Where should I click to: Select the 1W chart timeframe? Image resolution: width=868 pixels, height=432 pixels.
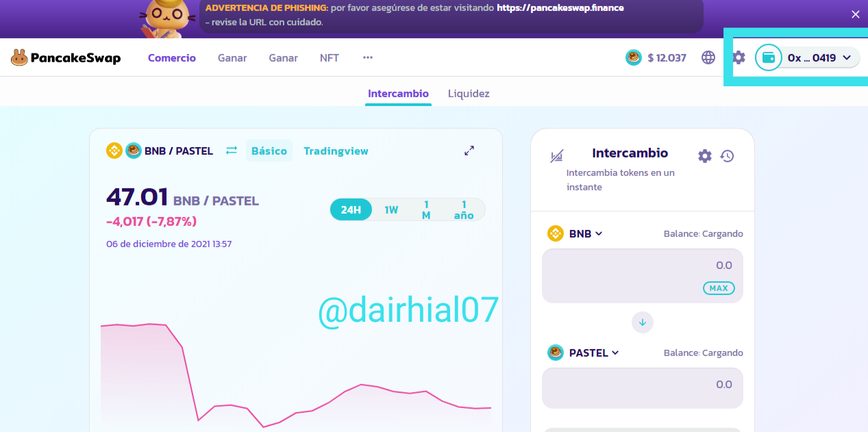391,209
